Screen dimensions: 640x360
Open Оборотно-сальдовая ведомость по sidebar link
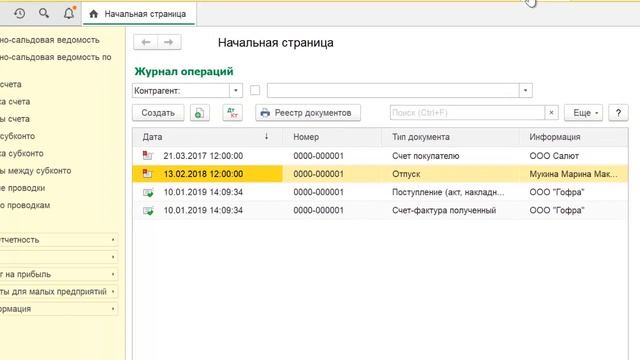click(56, 57)
